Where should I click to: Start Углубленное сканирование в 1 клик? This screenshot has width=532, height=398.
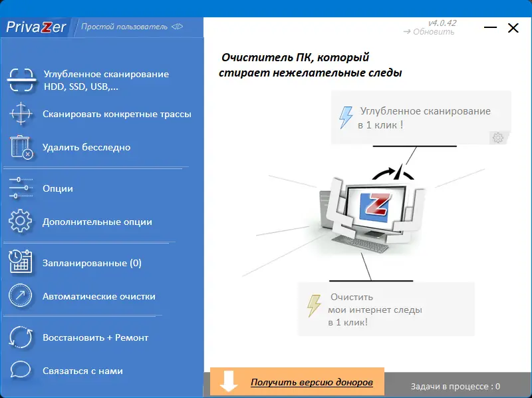point(421,118)
